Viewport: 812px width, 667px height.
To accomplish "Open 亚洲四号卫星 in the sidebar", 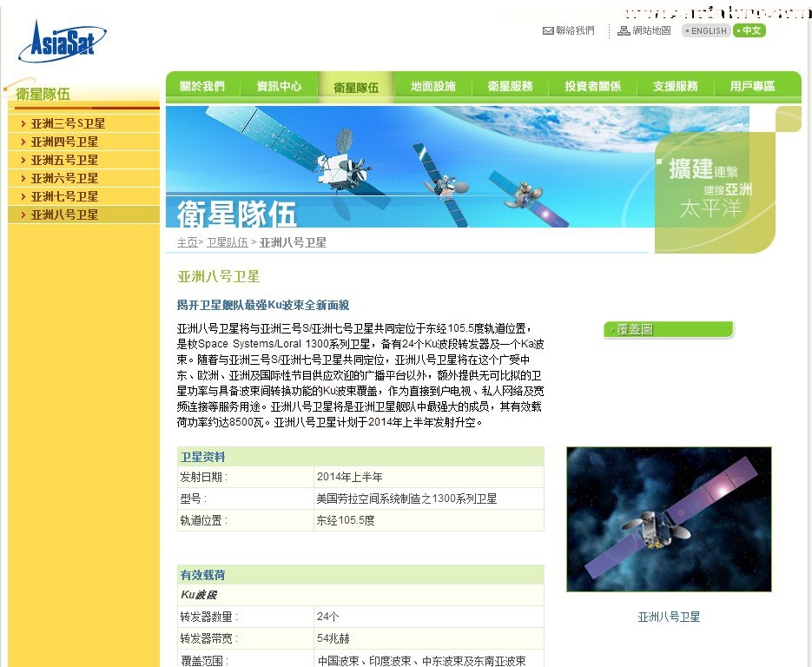I will coord(64,142).
